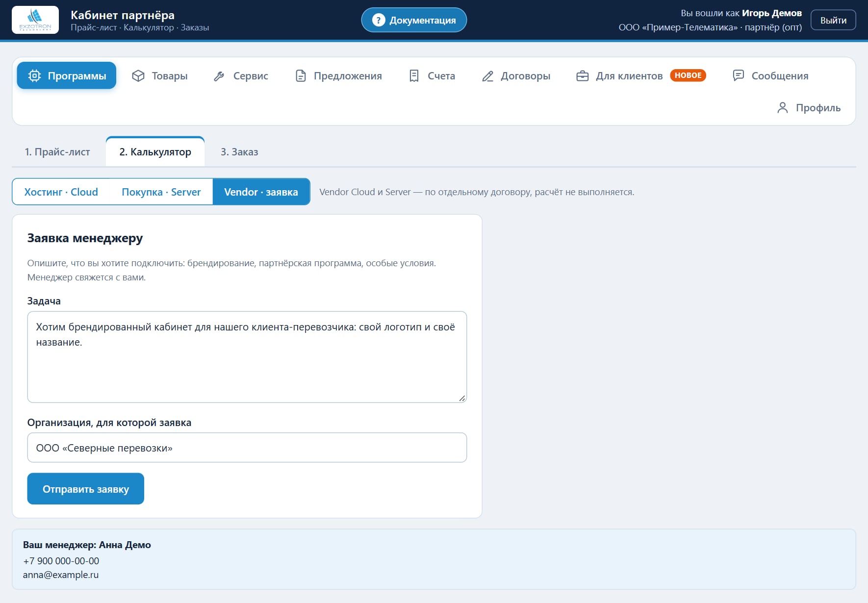Click the chat bubble icon for Сообщения
Screen dimensions: 868x603
point(738,75)
